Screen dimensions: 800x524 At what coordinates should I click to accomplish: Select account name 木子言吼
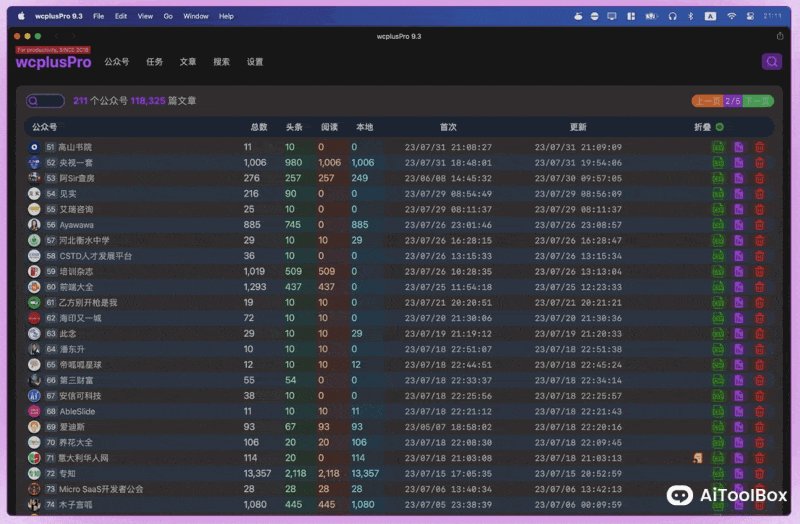(76, 505)
